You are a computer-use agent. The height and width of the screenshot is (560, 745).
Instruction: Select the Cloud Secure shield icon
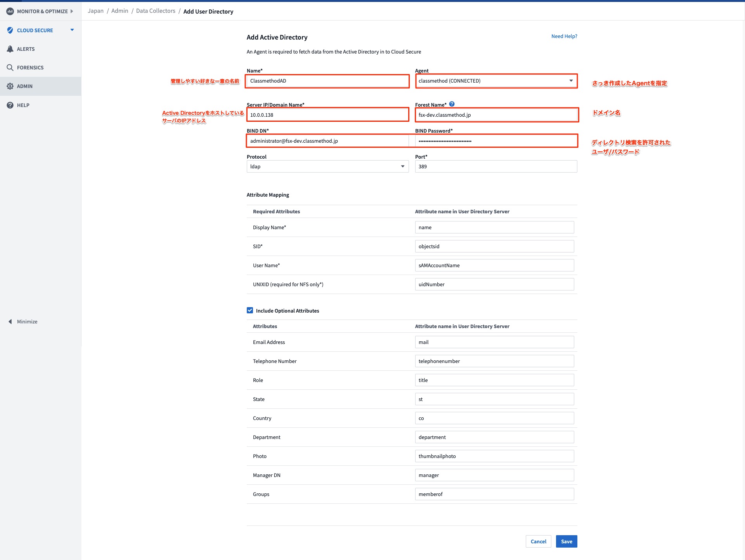pos(10,30)
